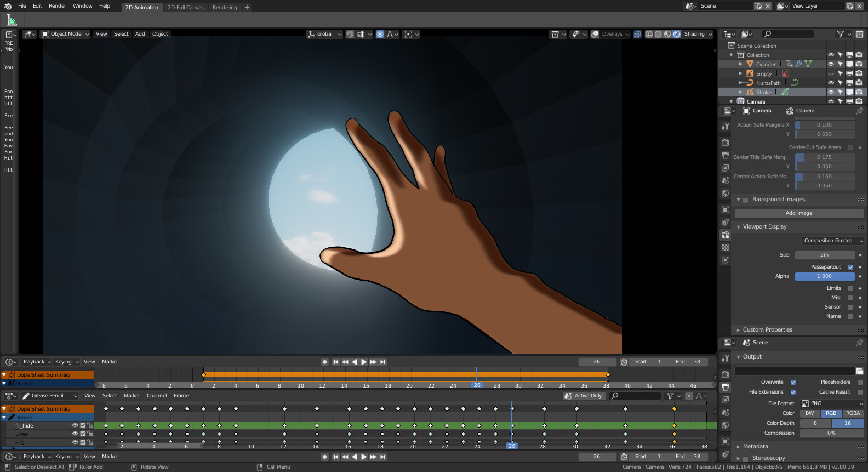Image resolution: width=868 pixels, height=472 pixels.
Task: Collapse the Collection in outliner
Action: pos(731,55)
